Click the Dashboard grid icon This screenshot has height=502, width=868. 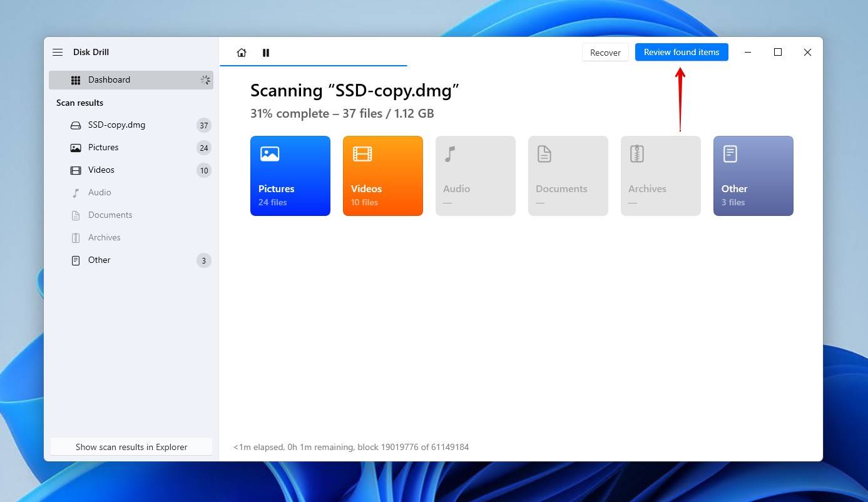[76, 80]
